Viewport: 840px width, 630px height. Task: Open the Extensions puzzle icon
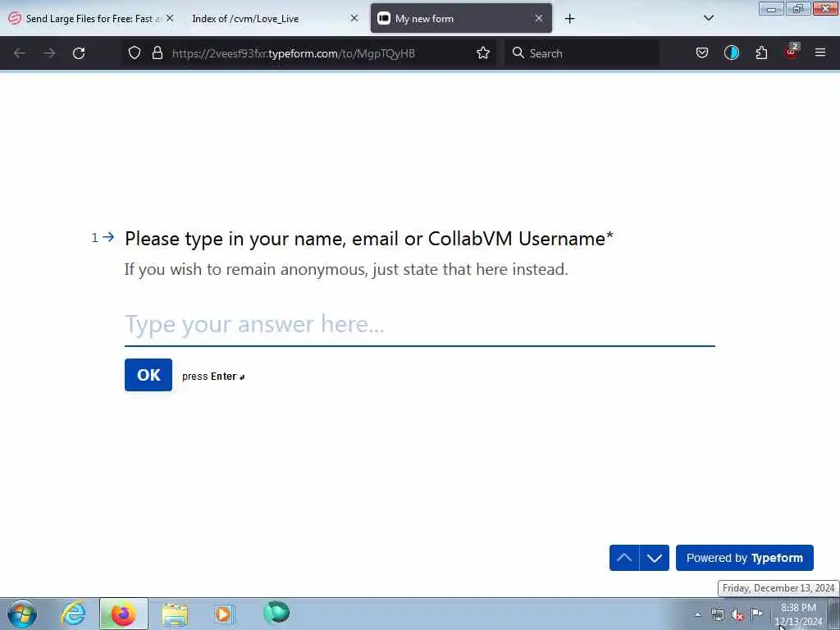pos(761,53)
